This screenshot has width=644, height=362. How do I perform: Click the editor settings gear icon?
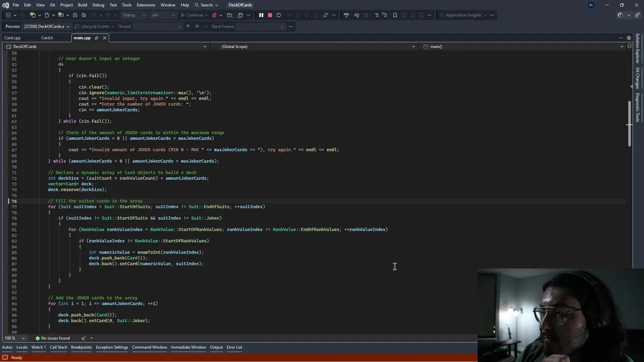(x=628, y=38)
